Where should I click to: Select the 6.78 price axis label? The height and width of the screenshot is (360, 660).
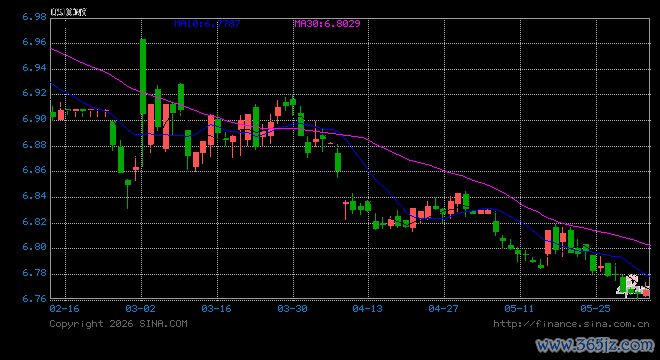35,273
